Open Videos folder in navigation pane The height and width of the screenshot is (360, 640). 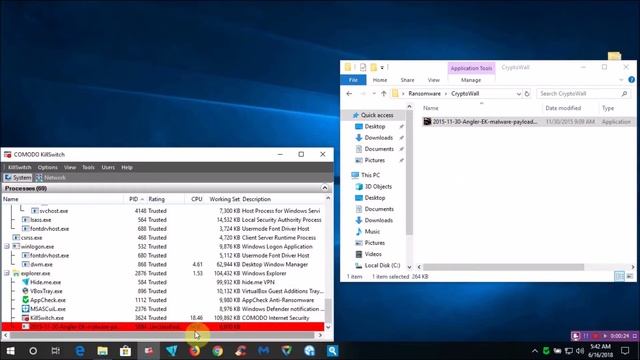pyautogui.click(x=373, y=254)
